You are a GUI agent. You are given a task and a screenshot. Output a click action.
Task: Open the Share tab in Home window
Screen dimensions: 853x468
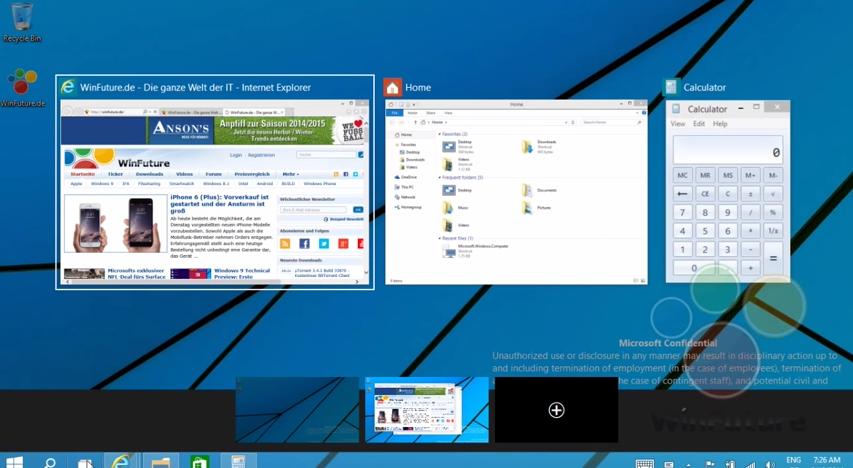point(431,113)
